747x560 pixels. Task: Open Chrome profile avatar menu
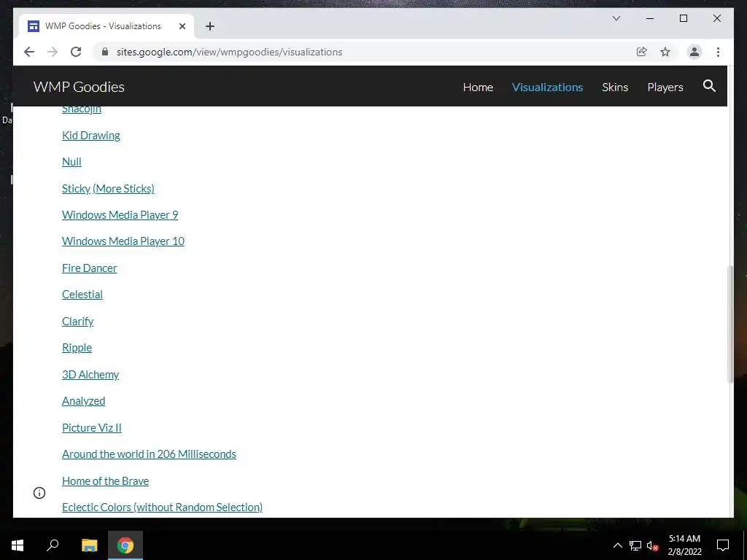pos(694,52)
